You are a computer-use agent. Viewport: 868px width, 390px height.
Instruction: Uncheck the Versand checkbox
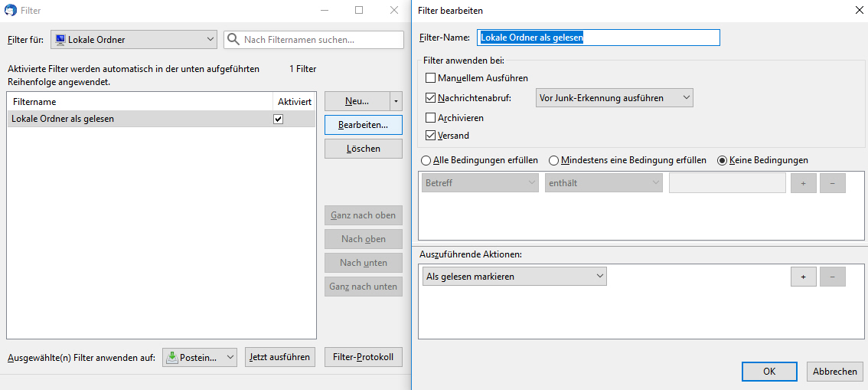430,136
